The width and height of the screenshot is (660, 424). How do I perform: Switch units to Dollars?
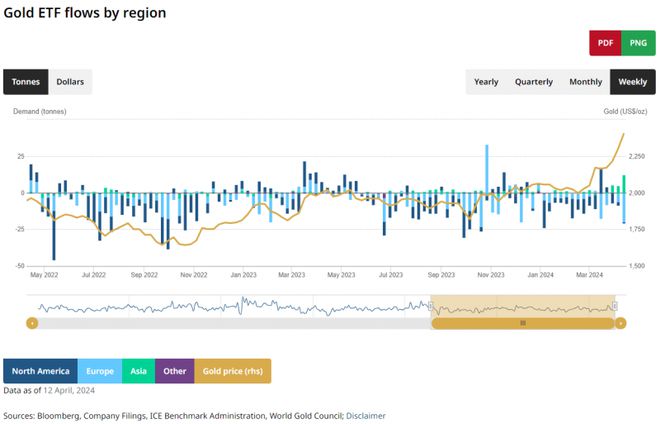tap(70, 82)
